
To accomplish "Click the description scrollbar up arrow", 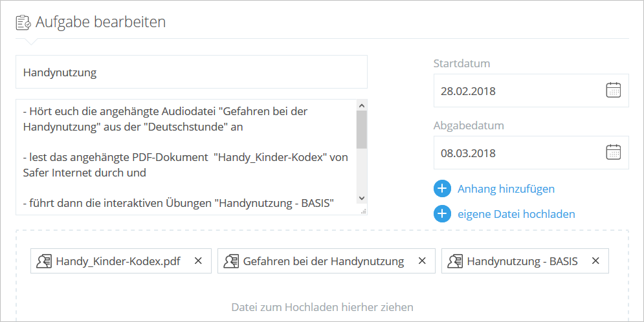I will [361, 105].
